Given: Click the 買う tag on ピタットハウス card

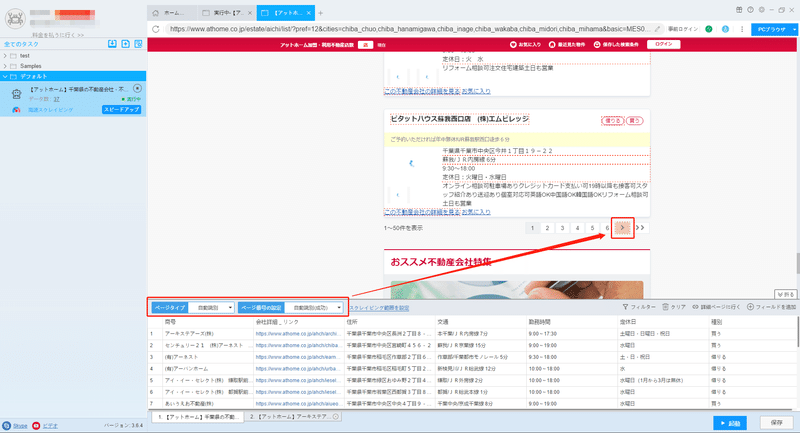Looking at the screenshot, I should (634, 121).
